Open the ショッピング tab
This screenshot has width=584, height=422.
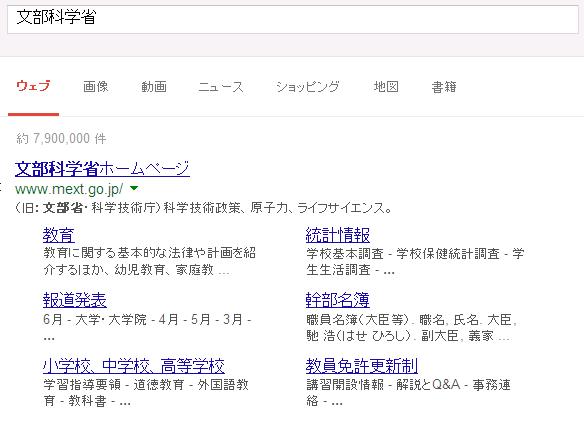(x=307, y=87)
